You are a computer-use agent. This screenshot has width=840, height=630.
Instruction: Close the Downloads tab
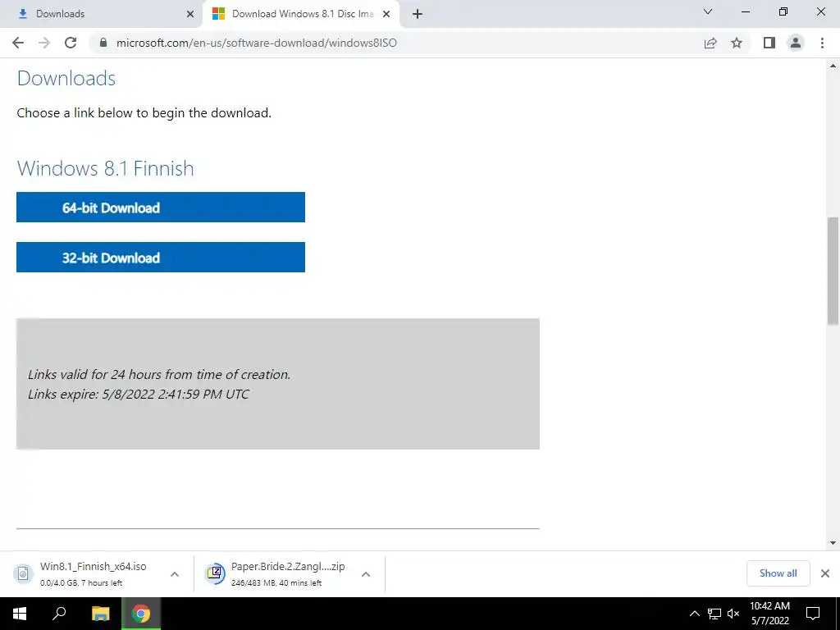[190, 14]
